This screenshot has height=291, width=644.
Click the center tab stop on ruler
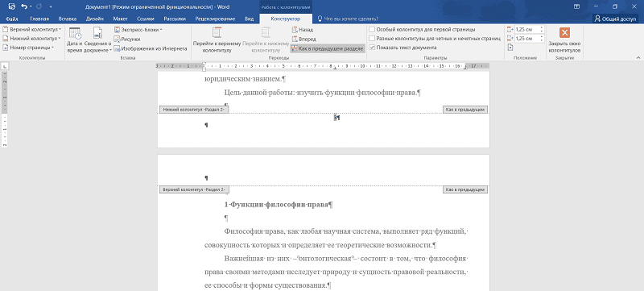click(x=335, y=68)
